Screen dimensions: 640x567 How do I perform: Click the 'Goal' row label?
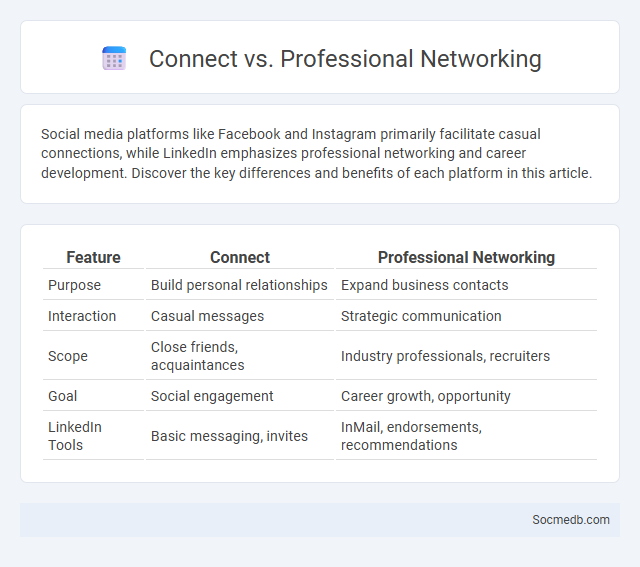coord(62,396)
